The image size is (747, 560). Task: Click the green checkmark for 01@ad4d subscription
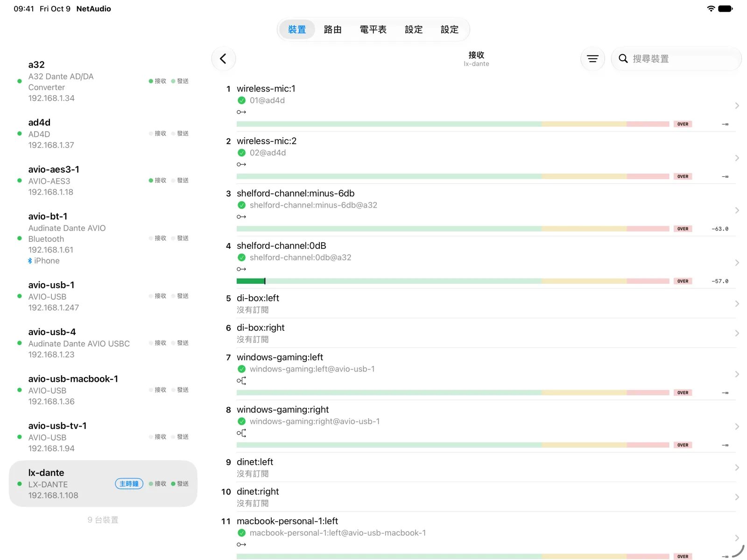point(241,100)
